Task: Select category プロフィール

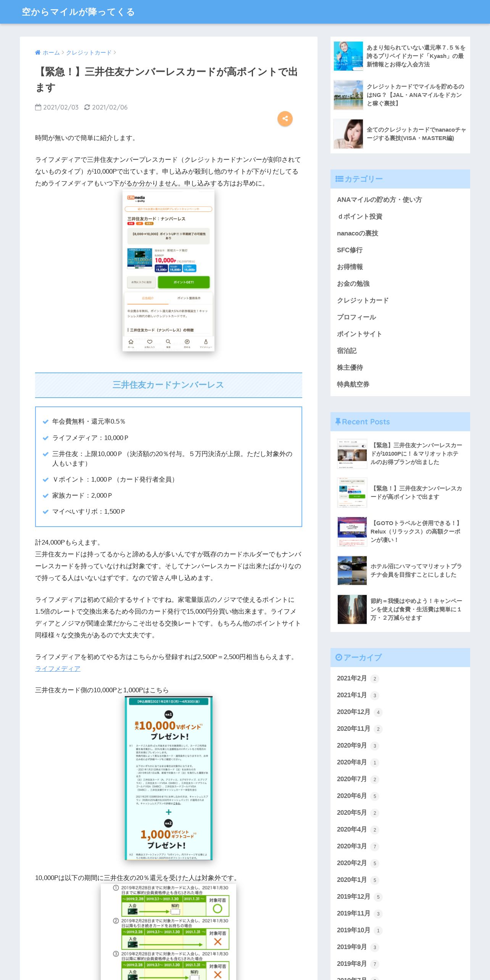Action: [356, 317]
